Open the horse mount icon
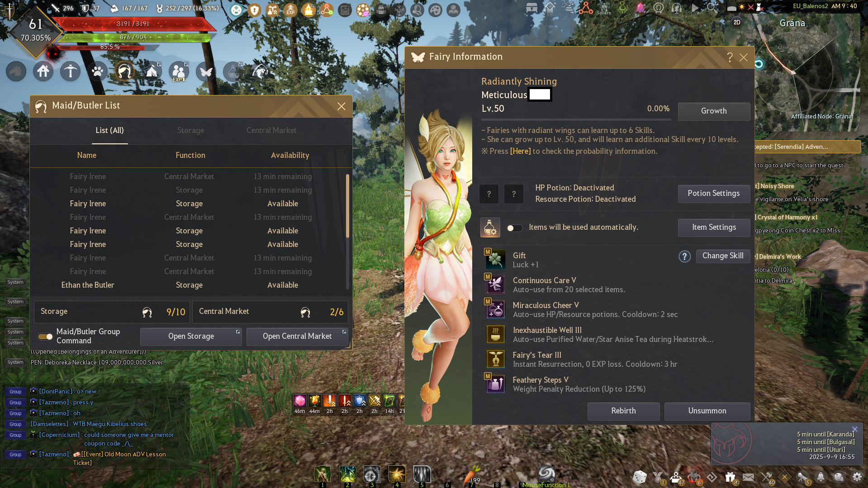868x488 pixels. click(16, 71)
